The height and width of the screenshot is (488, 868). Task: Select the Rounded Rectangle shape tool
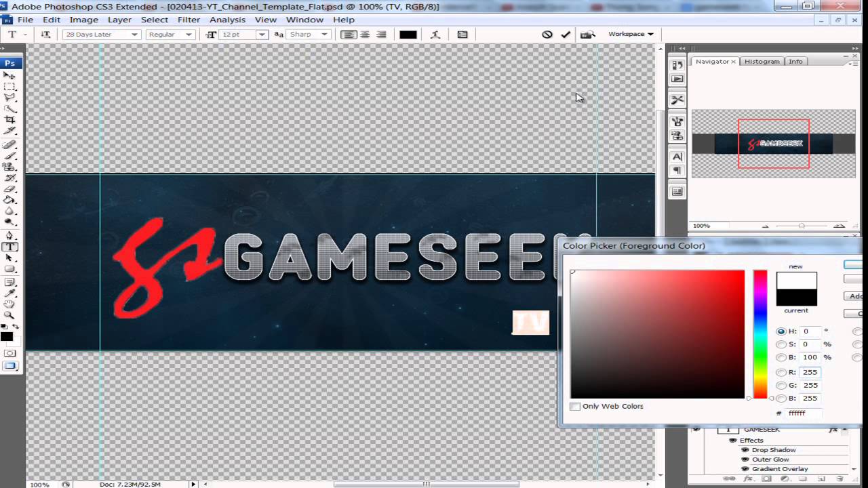coord(9,268)
